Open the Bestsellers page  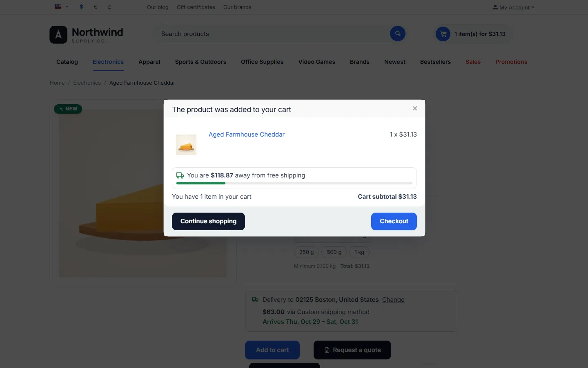pyautogui.click(x=435, y=62)
